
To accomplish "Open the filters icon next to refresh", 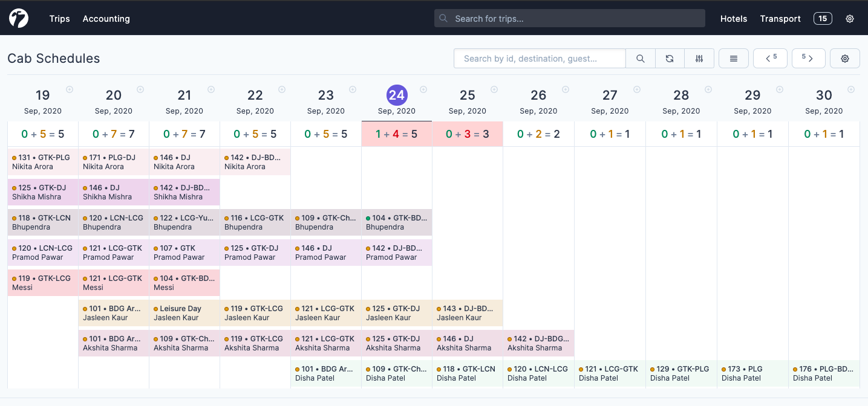I will 699,58.
